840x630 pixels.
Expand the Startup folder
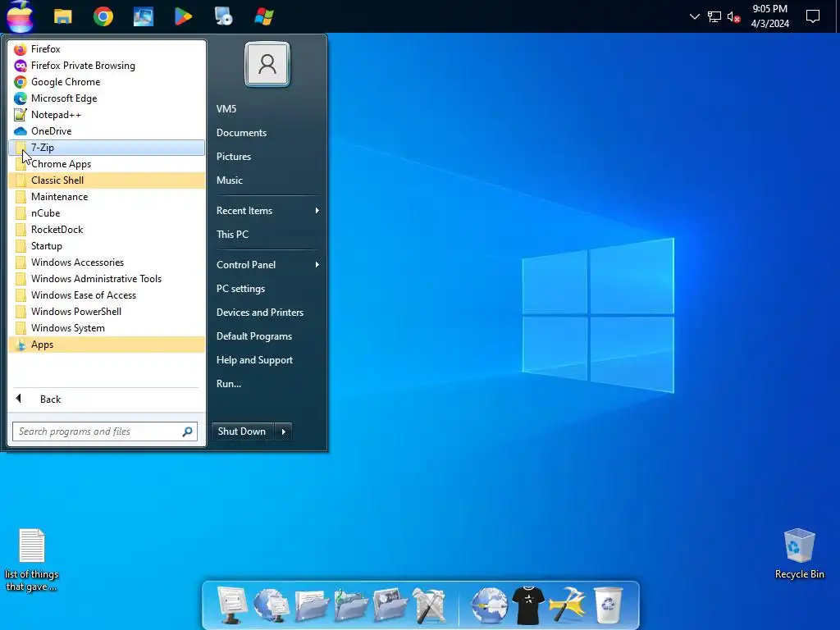click(x=107, y=246)
